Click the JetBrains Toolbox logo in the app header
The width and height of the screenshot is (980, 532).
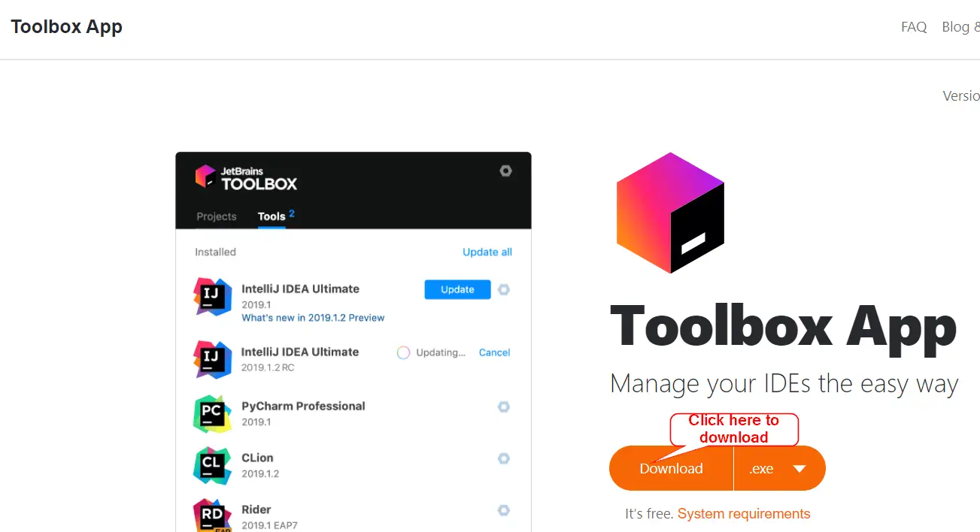point(246,177)
